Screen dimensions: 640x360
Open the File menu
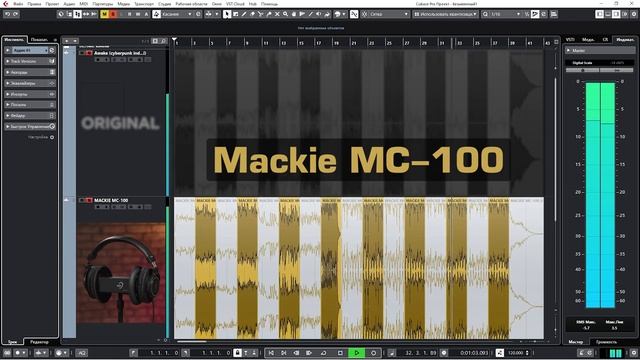pos(18,4)
